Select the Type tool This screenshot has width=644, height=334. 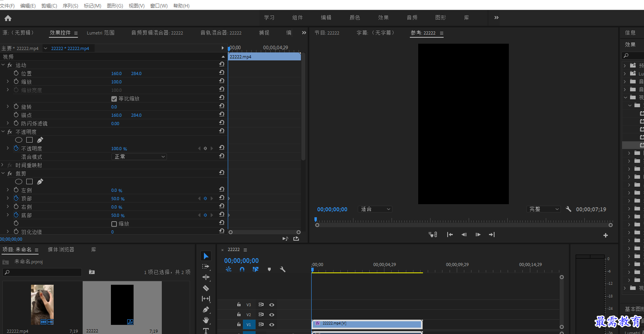click(x=206, y=330)
